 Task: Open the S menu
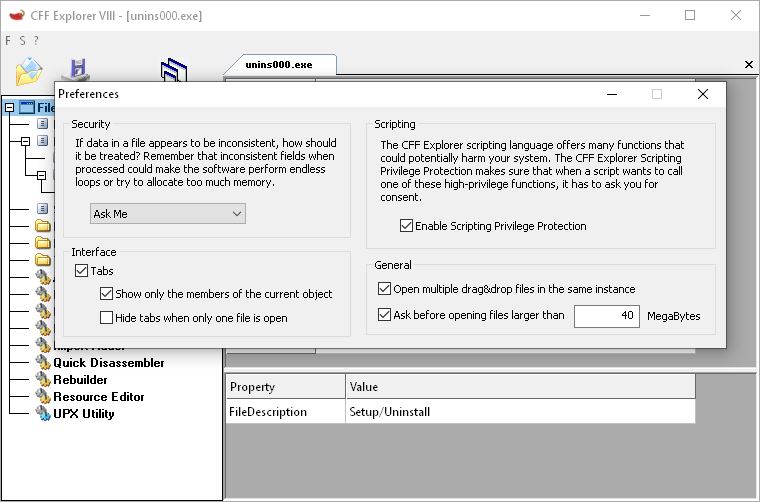22,41
